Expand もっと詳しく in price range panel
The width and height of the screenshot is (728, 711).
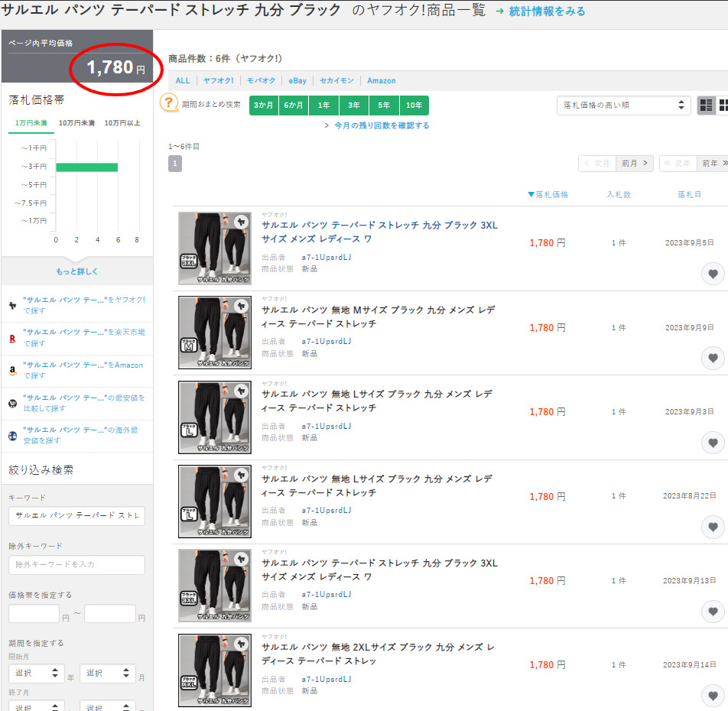77,271
